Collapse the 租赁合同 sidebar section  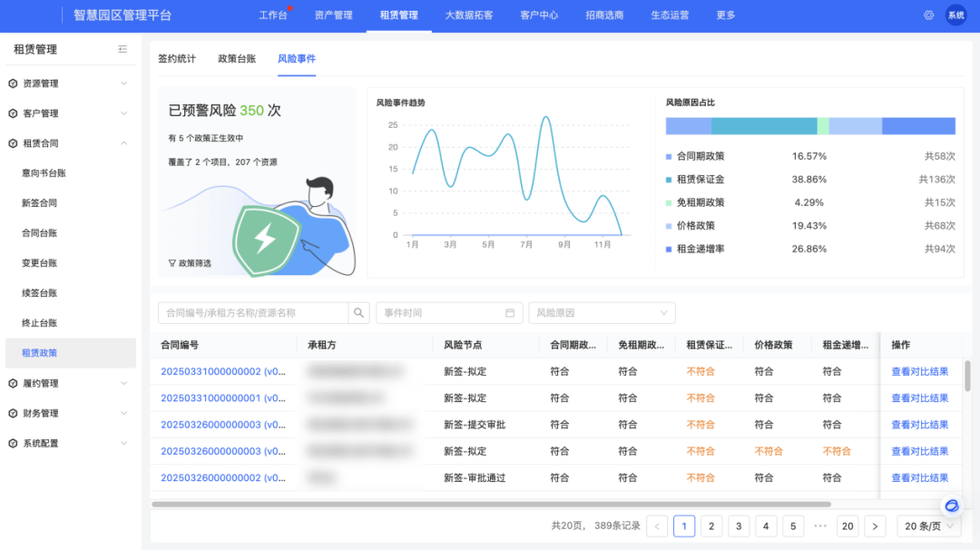123,143
